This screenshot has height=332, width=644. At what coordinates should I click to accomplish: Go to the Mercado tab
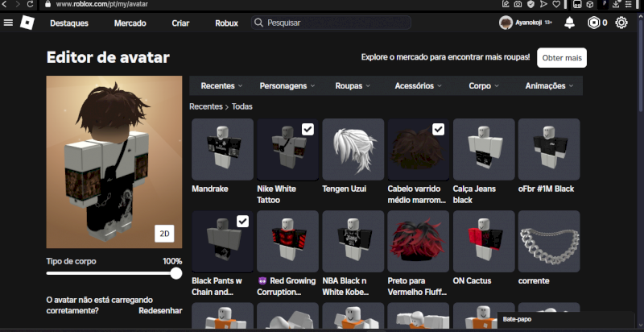coord(130,23)
